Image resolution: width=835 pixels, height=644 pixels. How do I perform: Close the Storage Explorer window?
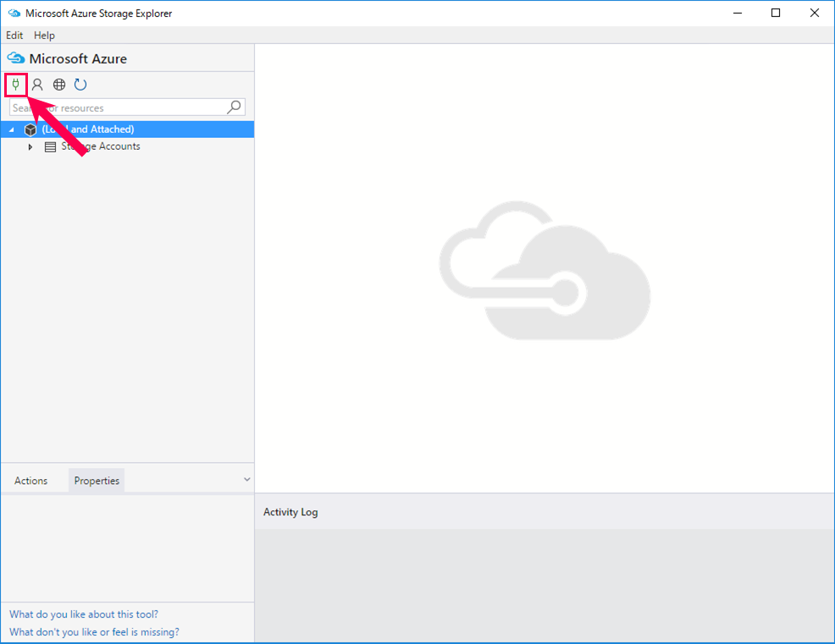point(814,14)
